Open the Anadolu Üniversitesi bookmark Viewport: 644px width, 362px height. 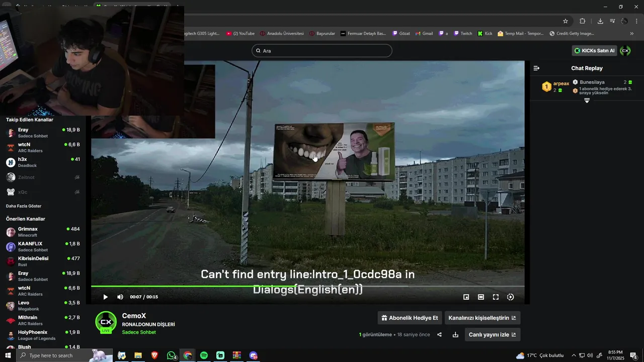click(282, 34)
